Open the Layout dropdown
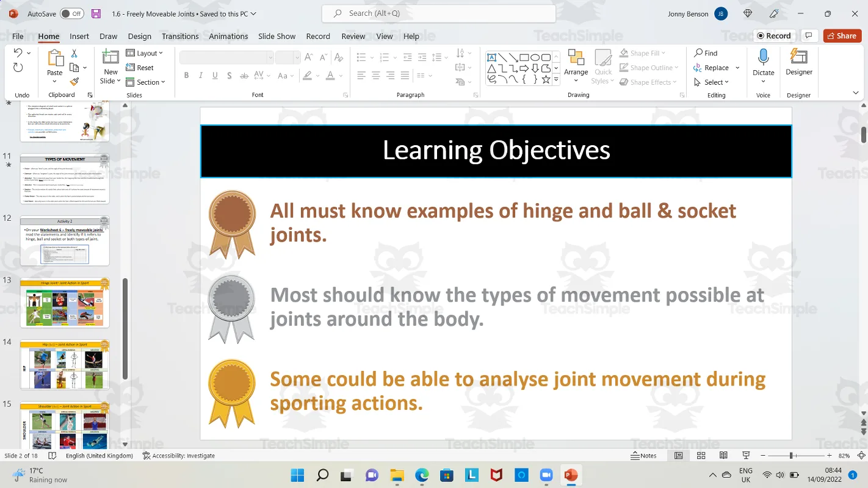This screenshot has height=488, width=868. coord(145,53)
